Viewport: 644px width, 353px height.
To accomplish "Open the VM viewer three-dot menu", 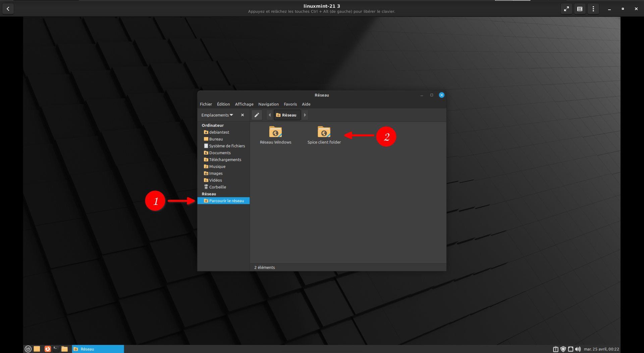I will (x=593, y=9).
